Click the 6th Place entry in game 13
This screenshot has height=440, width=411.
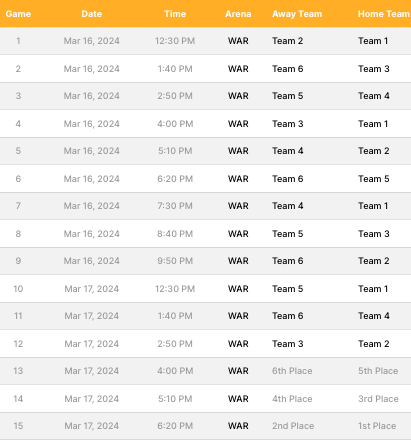[292, 371]
